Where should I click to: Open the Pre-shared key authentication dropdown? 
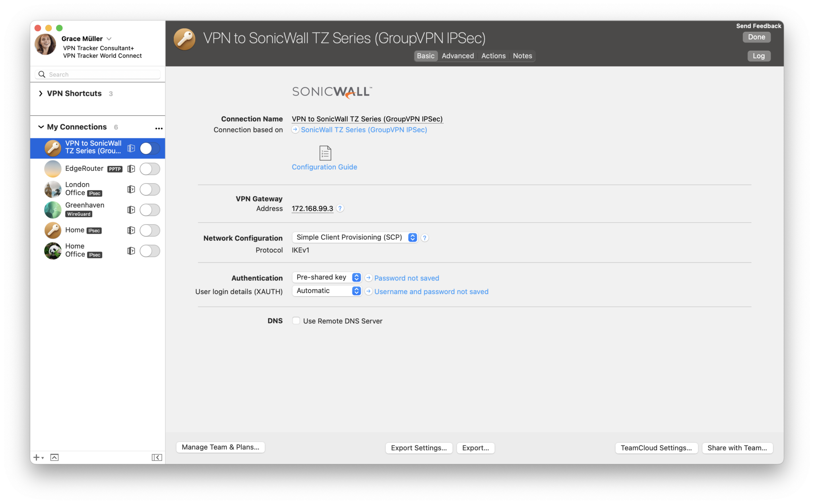[x=356, y=277]
